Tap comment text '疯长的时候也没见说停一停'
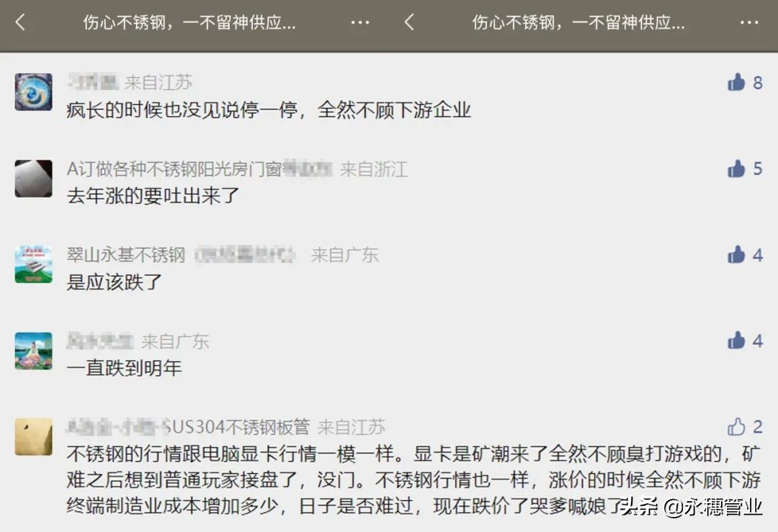The width and height of the screenshot is (778, 532). pos(182,109)
